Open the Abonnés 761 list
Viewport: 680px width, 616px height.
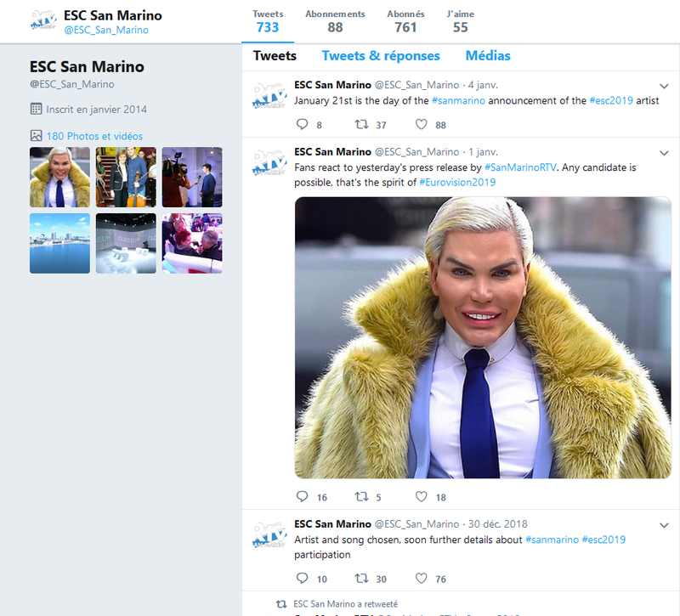coord(405,22)
